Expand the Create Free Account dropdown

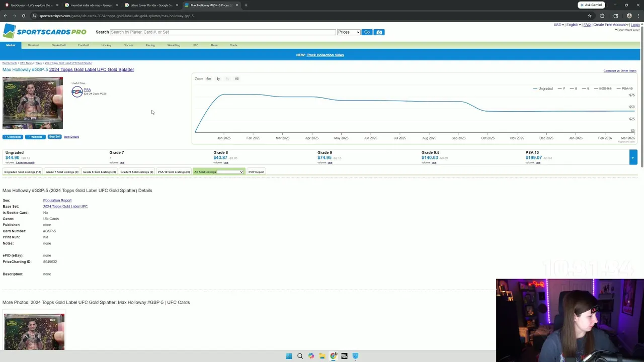[x=611, y=25]
